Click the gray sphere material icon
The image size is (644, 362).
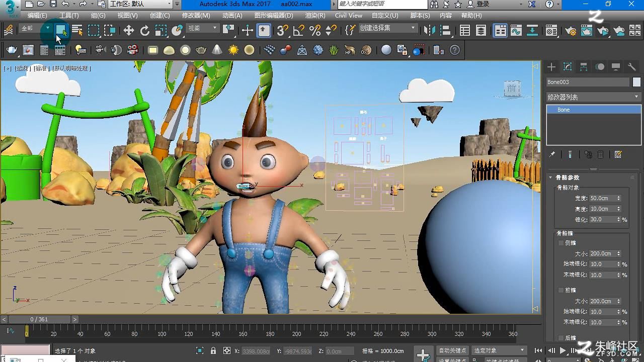(386, 50)
